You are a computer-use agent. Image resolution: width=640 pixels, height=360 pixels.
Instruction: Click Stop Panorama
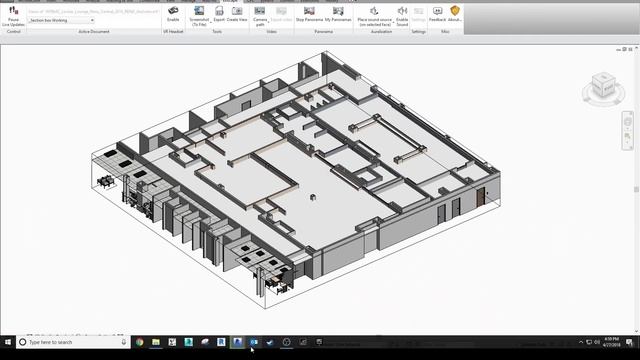309,13
